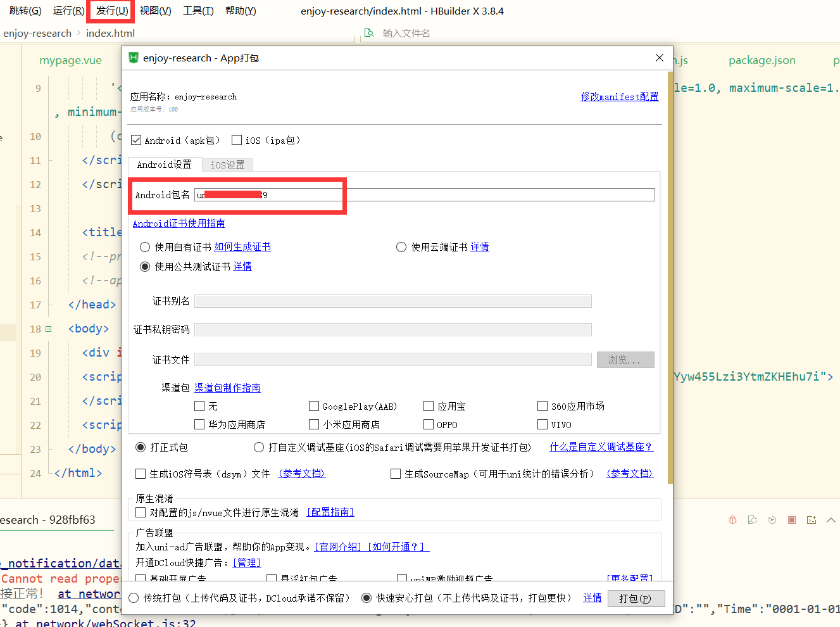Select the 打正式包 radio button
Screen dimensions: 840x627
(x=141, y=447)
